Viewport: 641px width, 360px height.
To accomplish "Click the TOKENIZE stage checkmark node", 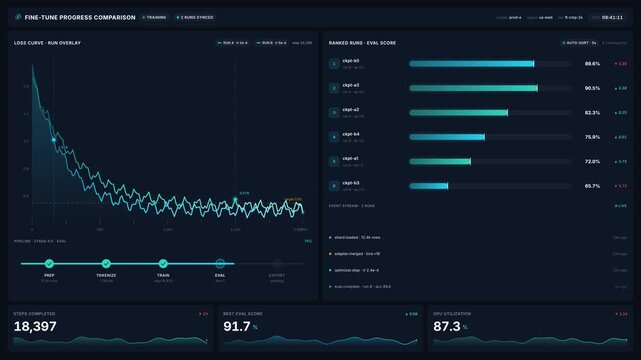I will 106,264.
